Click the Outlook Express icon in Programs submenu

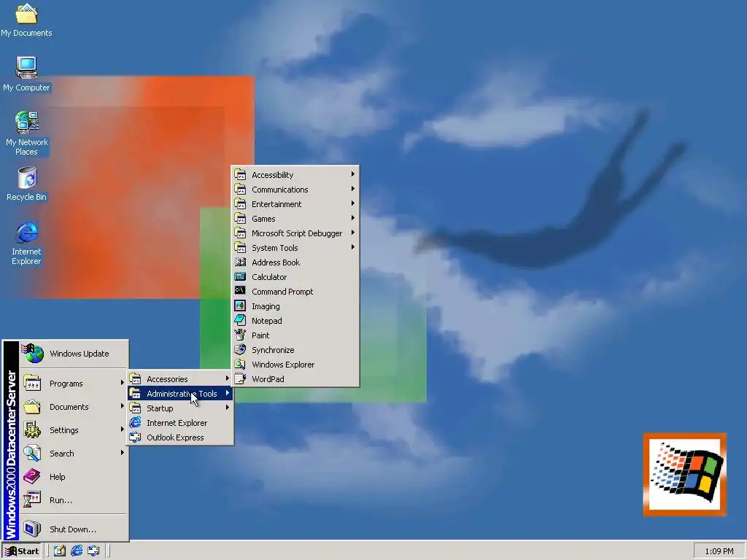135,437
